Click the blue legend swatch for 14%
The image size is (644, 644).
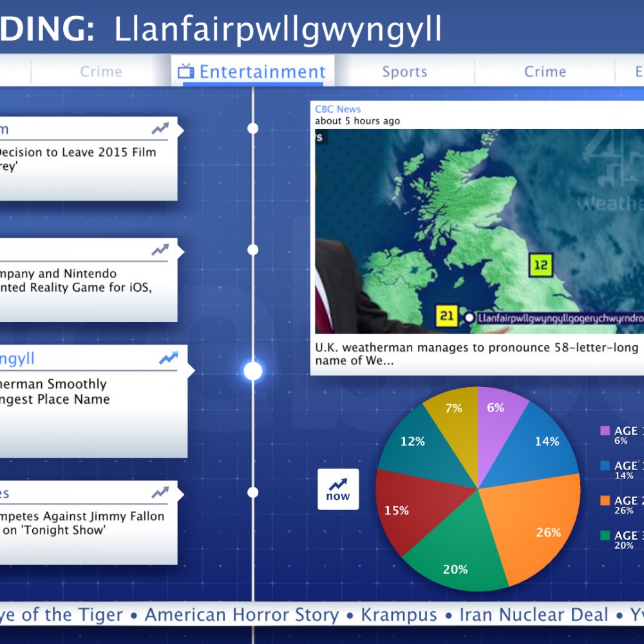(605, 466)
